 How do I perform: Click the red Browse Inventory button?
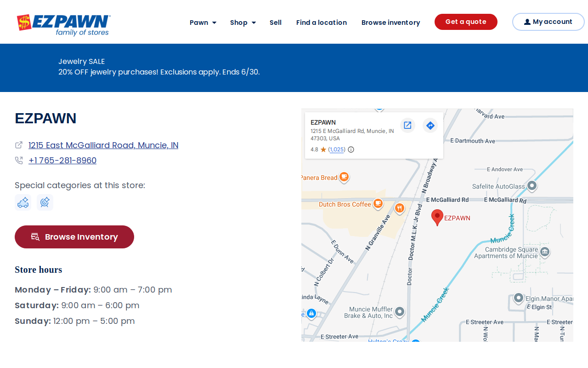click(x=74, y=237)
